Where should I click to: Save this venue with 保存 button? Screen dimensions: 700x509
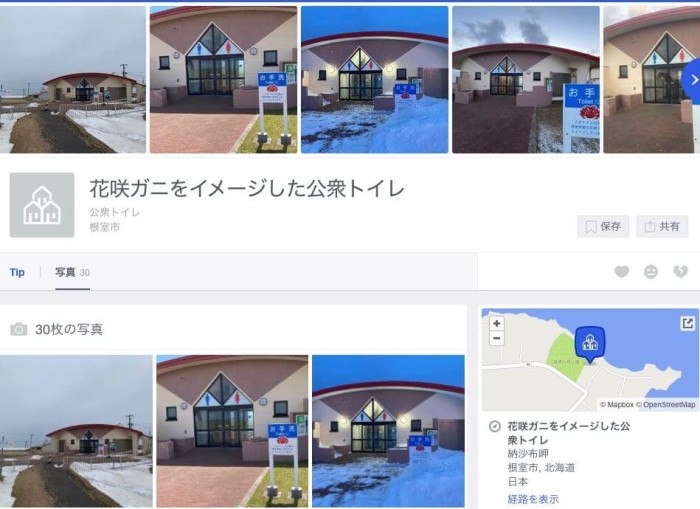(603, 226)
